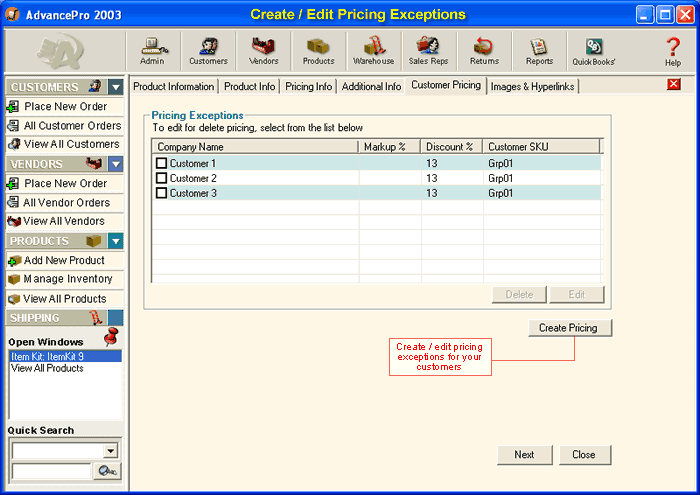This screenshot has height=495, width=700.
Task: Switch to the Pricing Info tab
Action: [x=308, y=87]
